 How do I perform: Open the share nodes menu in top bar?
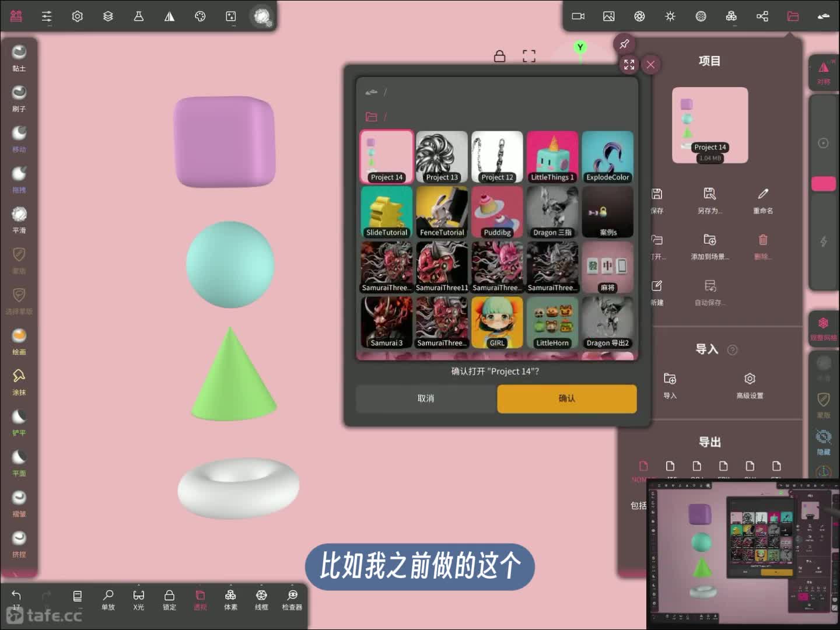click(762, 16)
